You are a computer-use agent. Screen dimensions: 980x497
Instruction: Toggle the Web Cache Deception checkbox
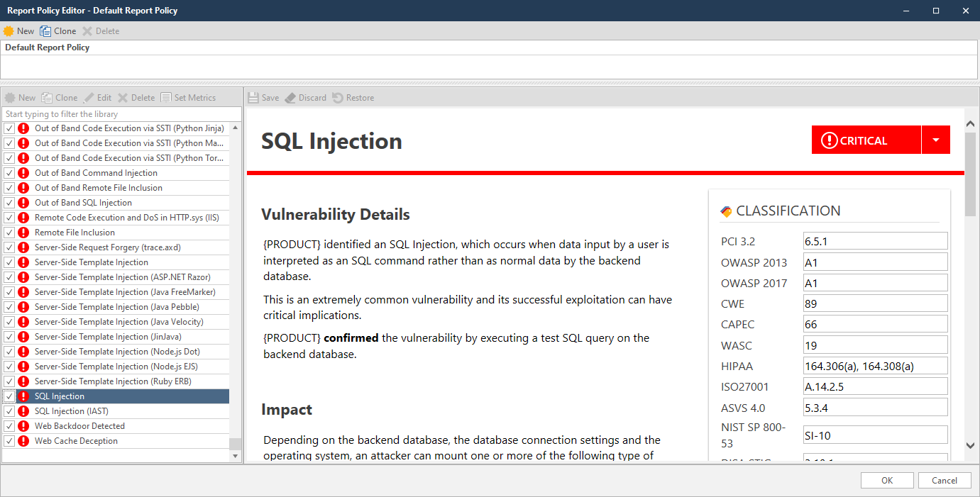pos(9,441)
